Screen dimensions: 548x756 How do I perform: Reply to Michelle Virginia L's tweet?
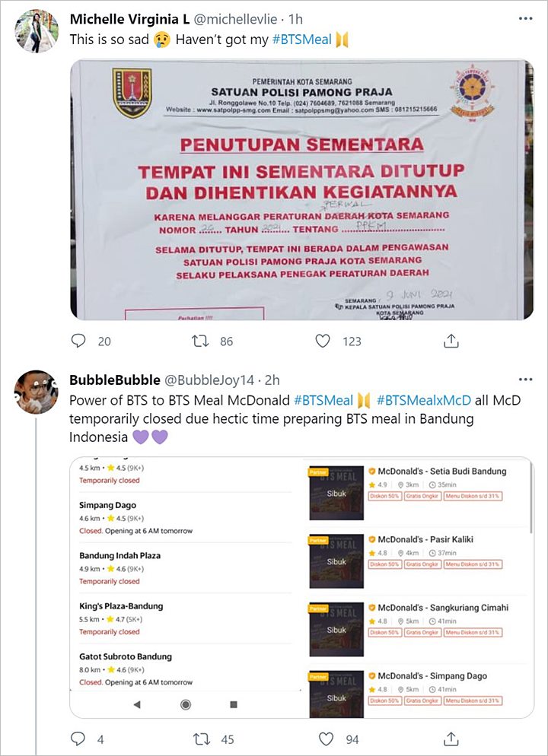tap(78, 341)
